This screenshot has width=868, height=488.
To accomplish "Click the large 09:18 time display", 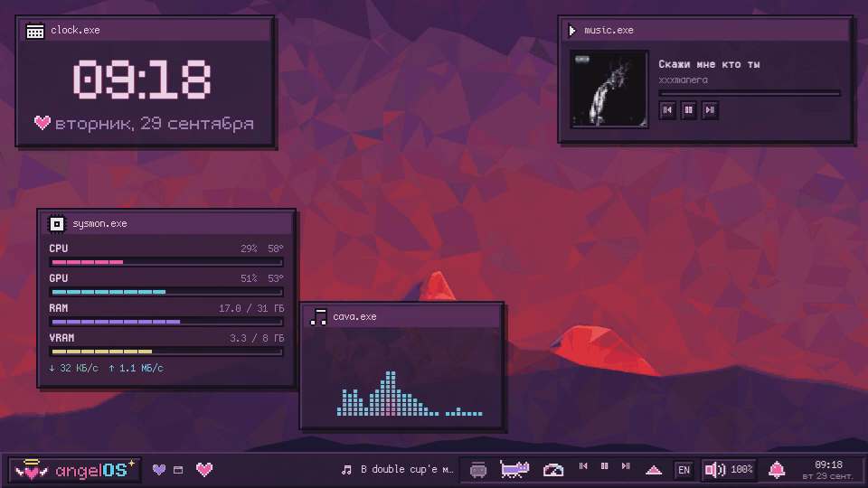I will (142, 80).
